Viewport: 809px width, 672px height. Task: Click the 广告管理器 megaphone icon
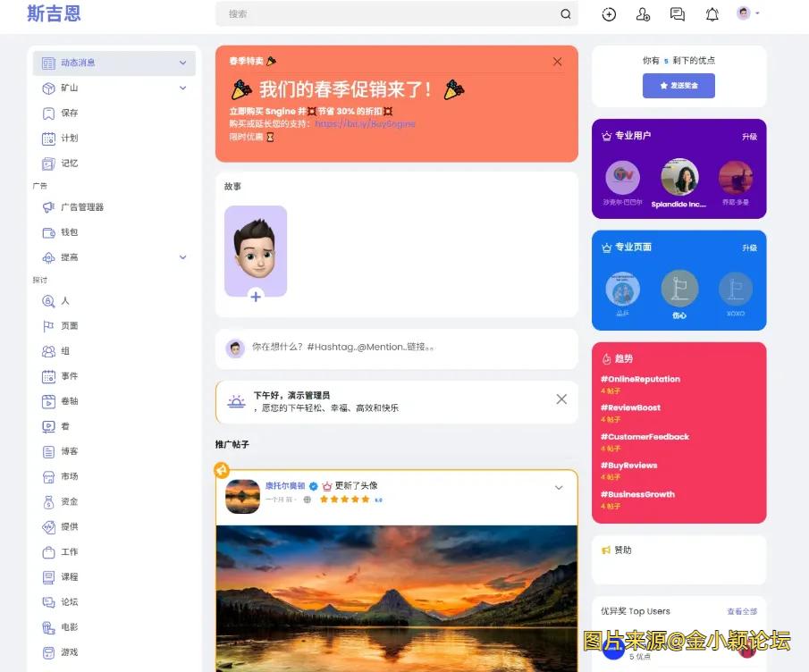(x=48, y=207)
